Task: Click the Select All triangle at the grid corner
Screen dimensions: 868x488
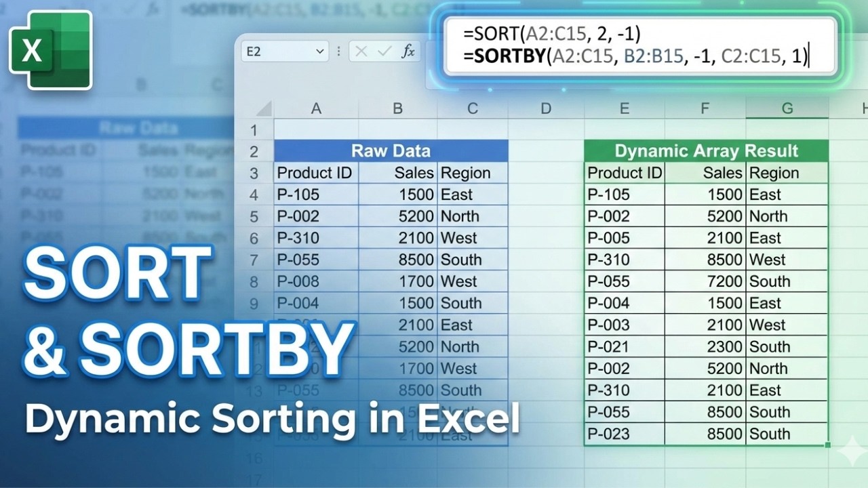Action: coord(263,108)
